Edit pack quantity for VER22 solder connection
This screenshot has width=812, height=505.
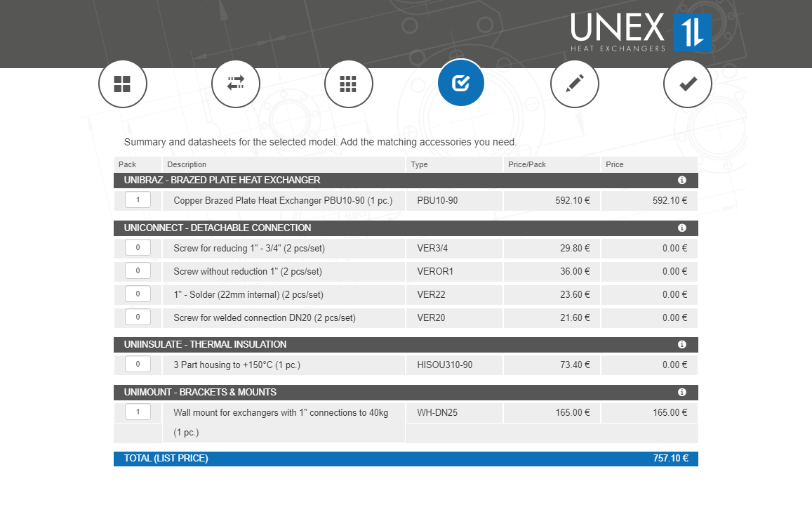coord(138,294)
